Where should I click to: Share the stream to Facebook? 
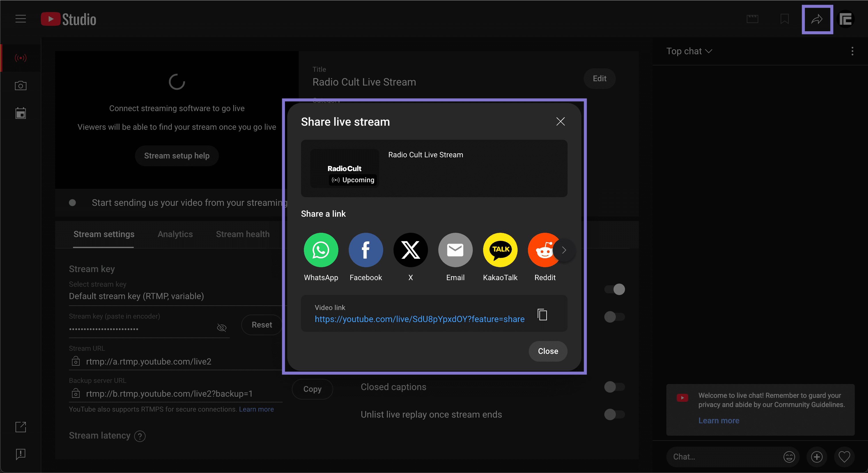pyautogui.click(x=366, y=250)
